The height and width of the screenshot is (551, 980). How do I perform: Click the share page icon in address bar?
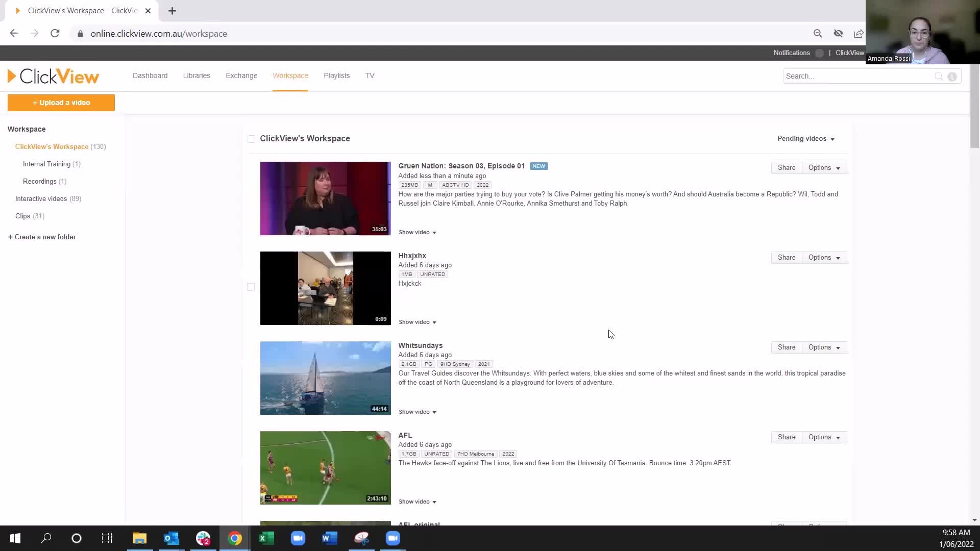[x=859, y=33]
